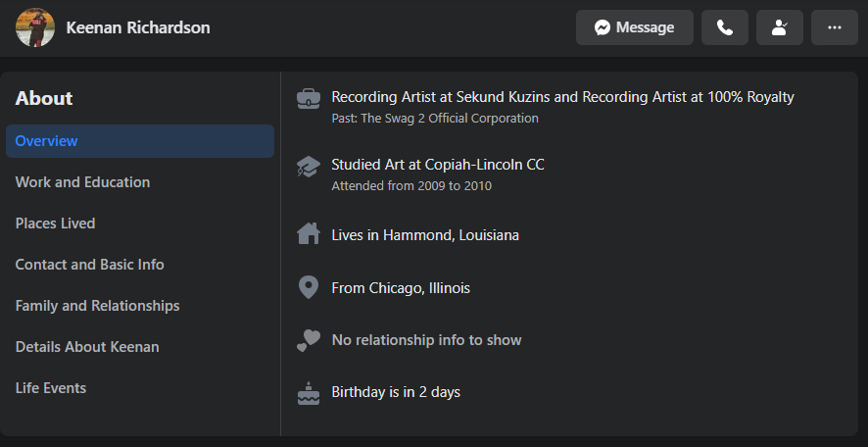Click the briefcase work icon
Viewport: 868px width, 447px height.
(309, 98)
